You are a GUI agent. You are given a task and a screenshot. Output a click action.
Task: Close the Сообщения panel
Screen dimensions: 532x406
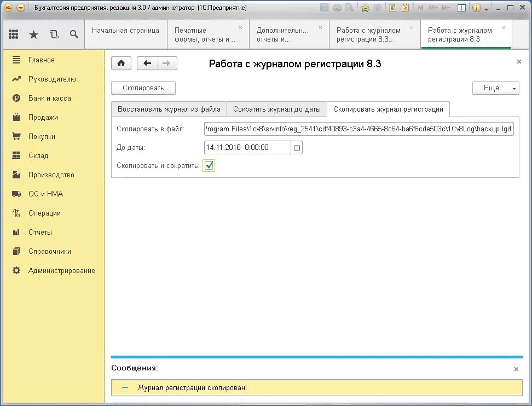(x=516, y=369)
